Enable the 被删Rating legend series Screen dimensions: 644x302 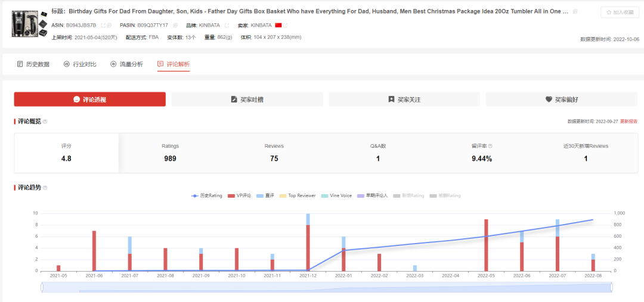445,196
